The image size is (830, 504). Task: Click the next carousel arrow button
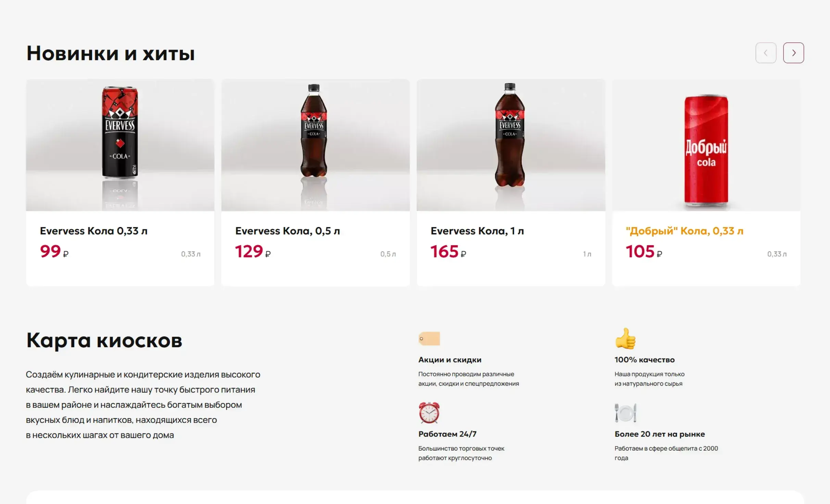click(793, 53)
